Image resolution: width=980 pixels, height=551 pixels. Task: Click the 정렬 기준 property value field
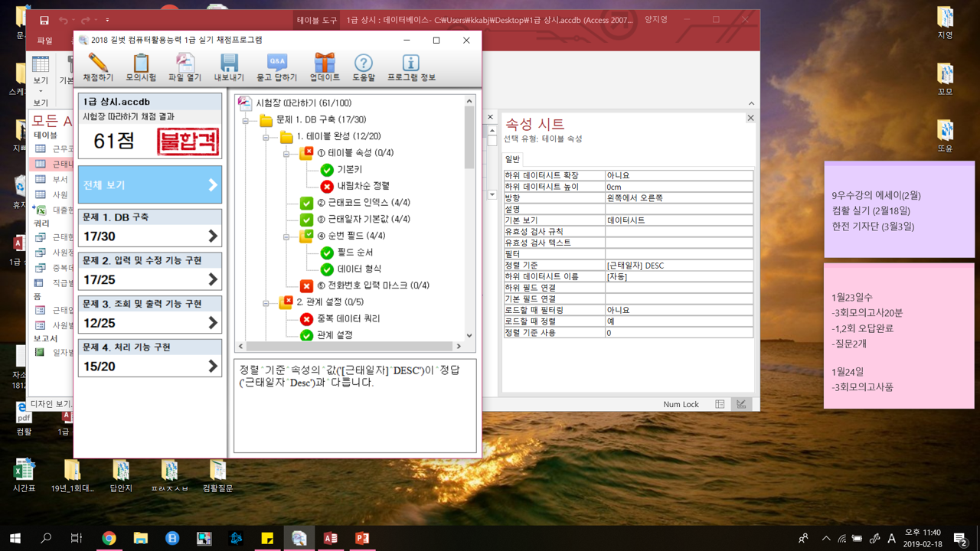678,266
